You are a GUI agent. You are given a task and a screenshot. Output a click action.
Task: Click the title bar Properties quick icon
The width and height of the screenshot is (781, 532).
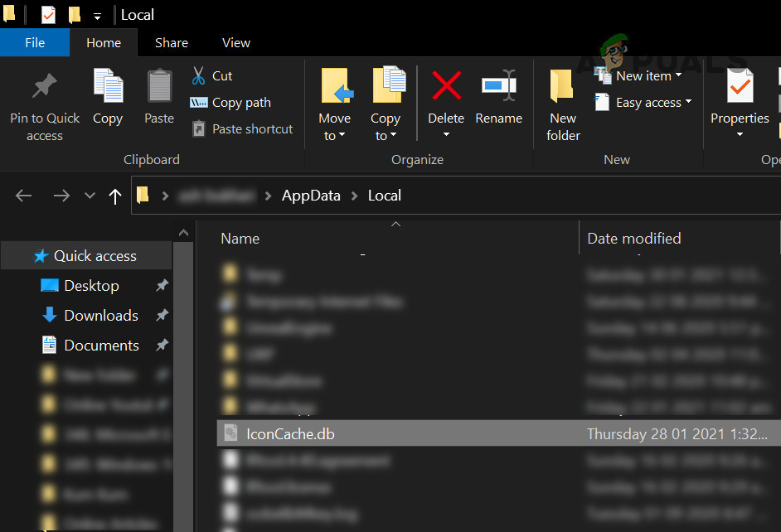pos(48,15)
